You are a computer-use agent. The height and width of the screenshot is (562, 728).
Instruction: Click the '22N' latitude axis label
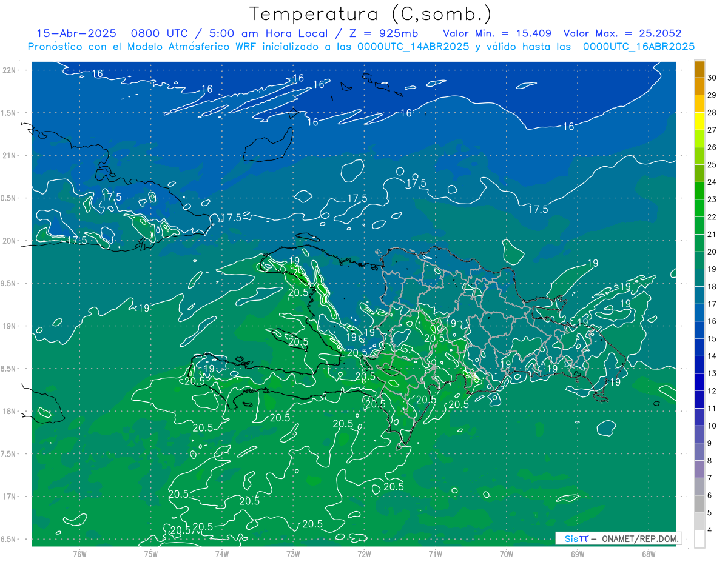click(x=9, y=70)
